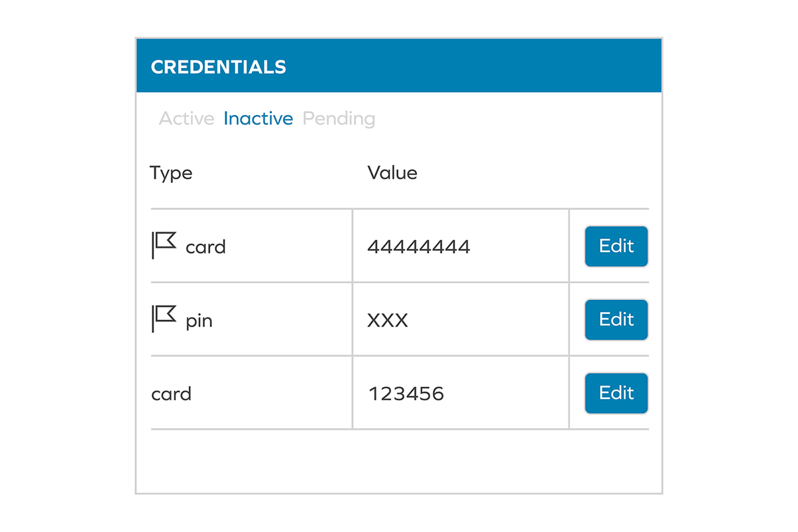Click the blank area below the table

pyautogui.click(x=399, y=461)
